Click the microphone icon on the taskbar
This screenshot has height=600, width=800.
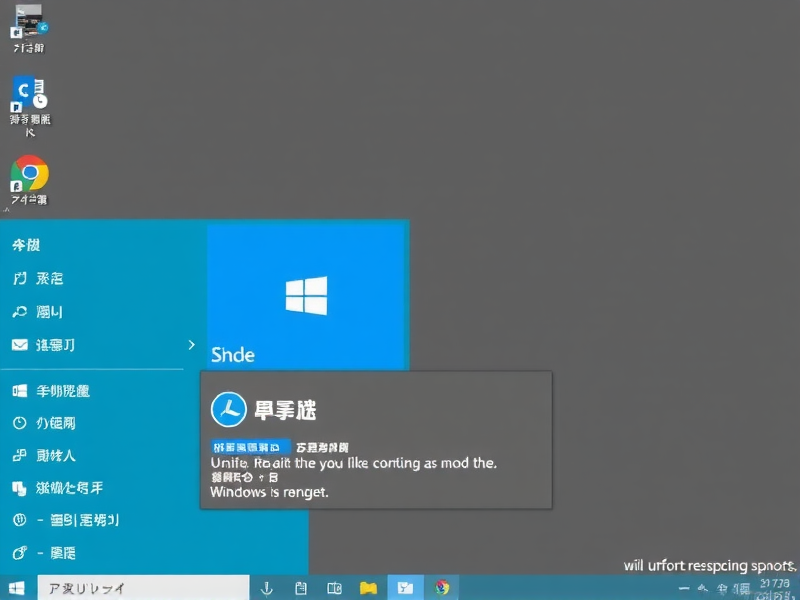click(x=267, y=588)
